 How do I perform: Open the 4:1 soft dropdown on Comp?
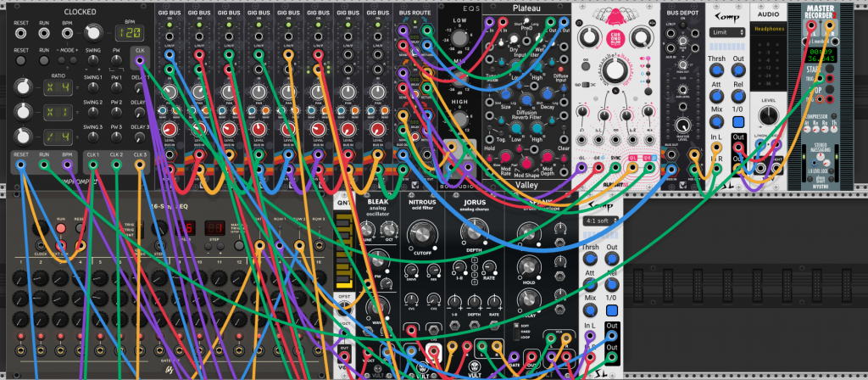(600, 221)
